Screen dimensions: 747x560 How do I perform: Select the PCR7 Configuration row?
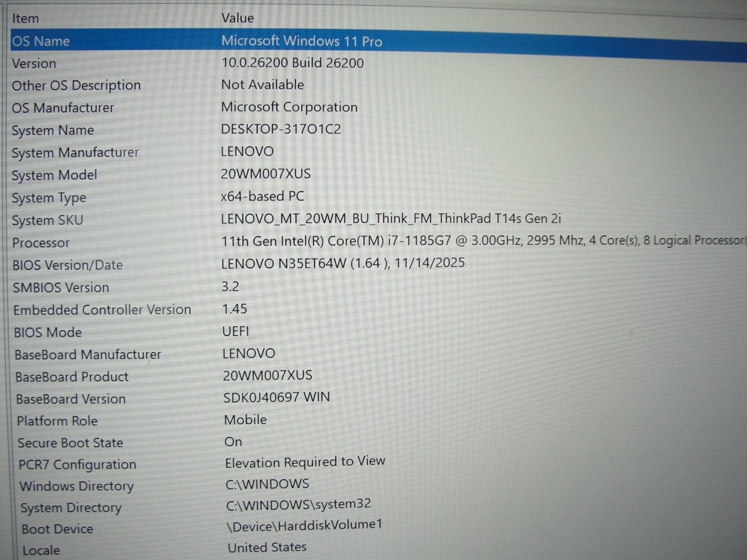tap(77, 465)
